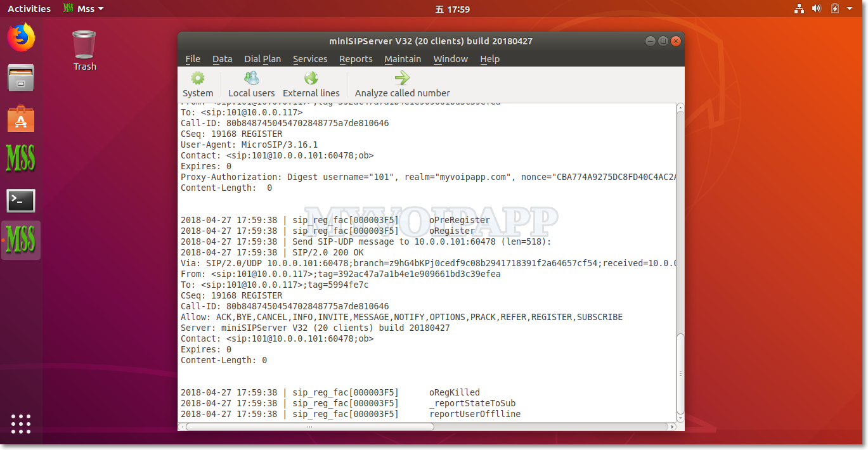Click '_reportStateToSub' log entry
Screen dimensions: 868x450
(472, 403)
